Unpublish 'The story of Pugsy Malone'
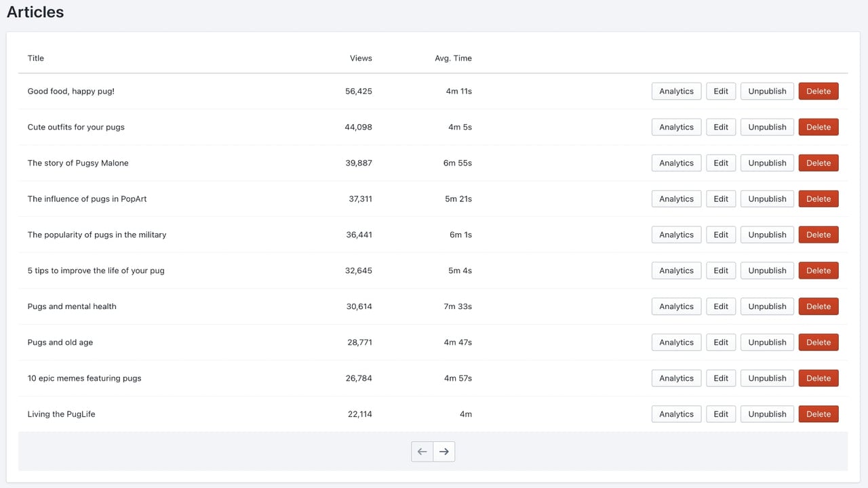The height and width of the screenshot is (488, 868). tap(767, 163)
